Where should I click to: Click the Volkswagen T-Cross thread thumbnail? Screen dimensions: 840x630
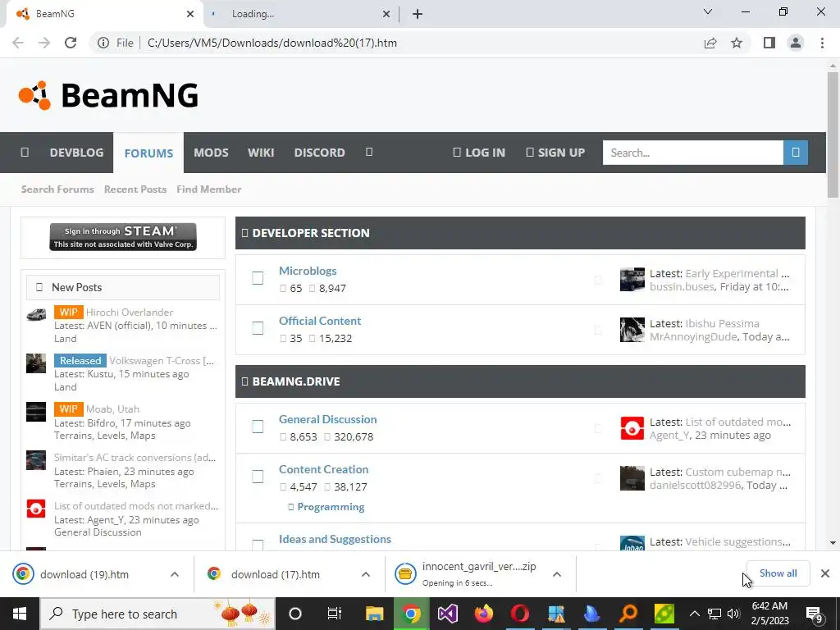click(x=36, y=363)
